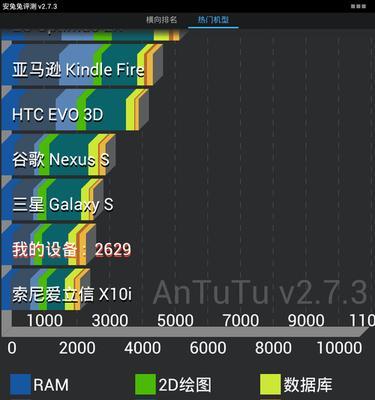This screenshot has width=375, height=400.
Task: Click the green 2D绘图 legend swatch
Action: tap(145, 384)
